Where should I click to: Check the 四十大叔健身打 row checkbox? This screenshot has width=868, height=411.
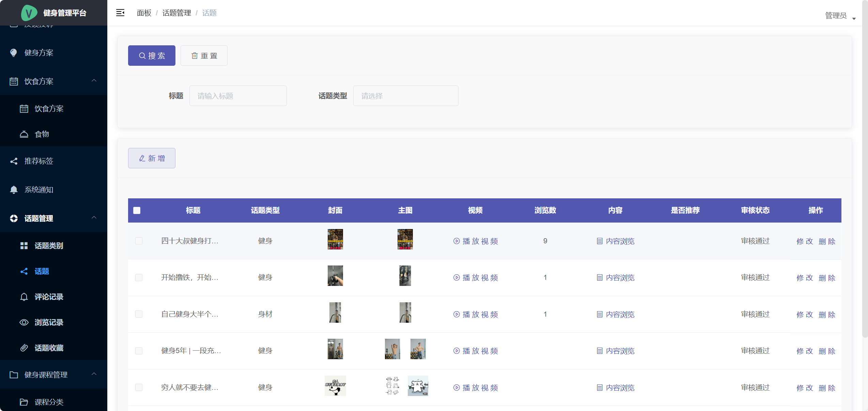[x=139, y=241]
